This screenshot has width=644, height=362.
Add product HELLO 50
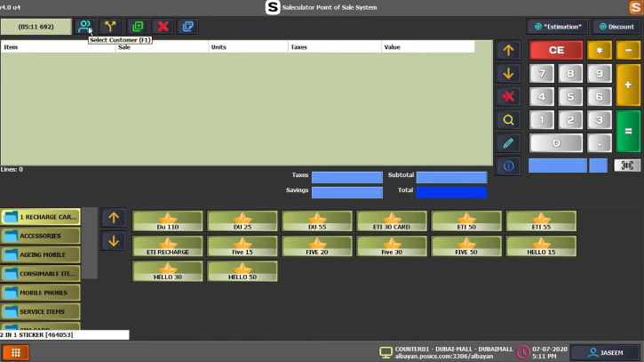coord(242,271)
